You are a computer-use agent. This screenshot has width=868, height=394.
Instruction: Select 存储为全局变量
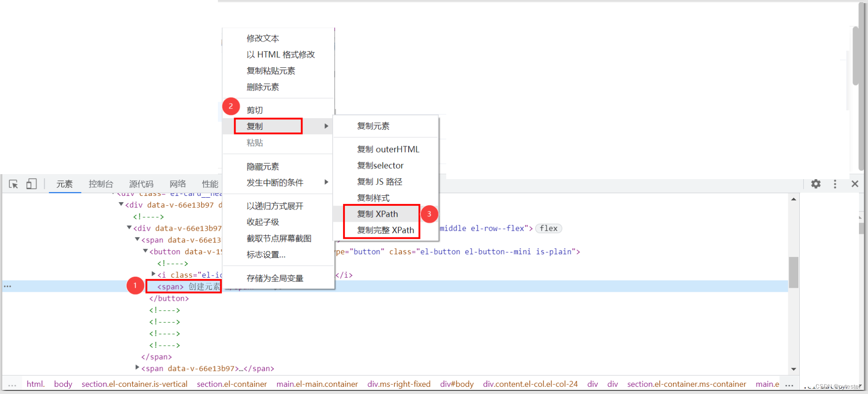pos(278,278)
